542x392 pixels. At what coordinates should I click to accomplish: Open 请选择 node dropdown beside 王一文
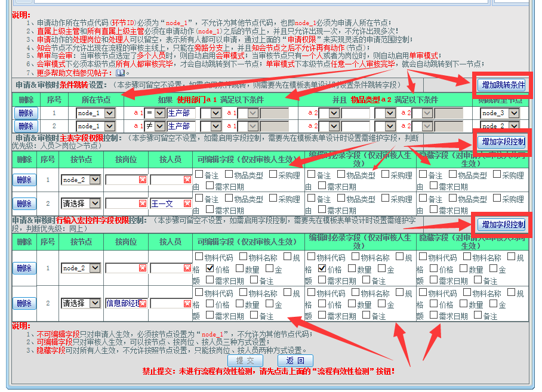click(95, 203)
